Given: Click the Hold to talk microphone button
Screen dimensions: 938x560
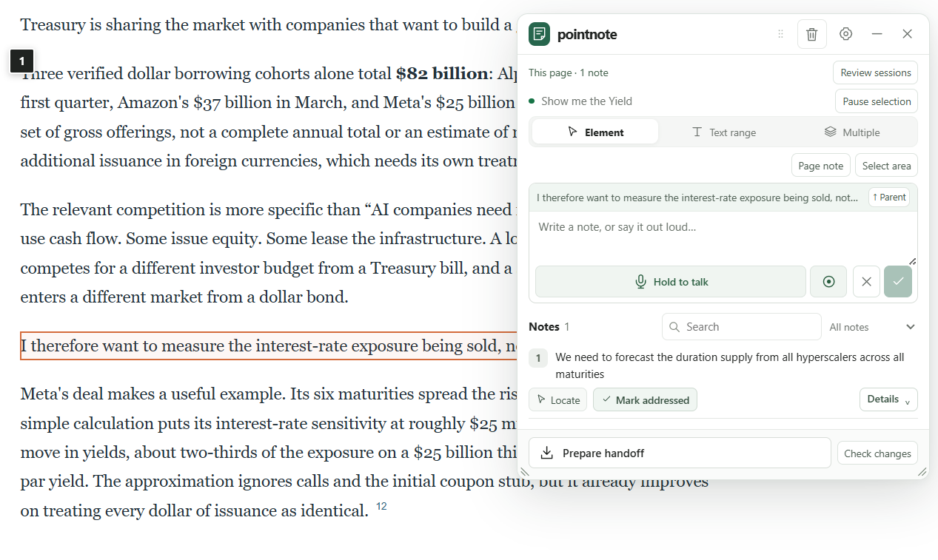Looking at the screenshot, I should [x=671, y=282].
